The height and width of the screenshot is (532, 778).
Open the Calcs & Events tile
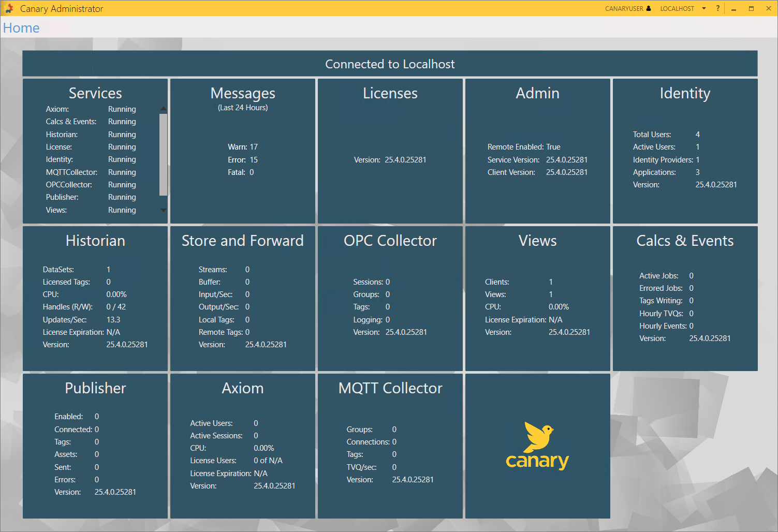point(685,299)
